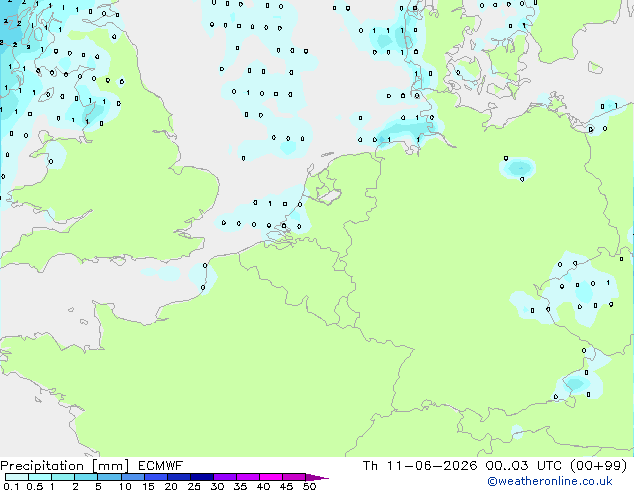Click the 'Th' weekday label
The height and width of the screenshot is (490, 634).
(x=370, y=466)
